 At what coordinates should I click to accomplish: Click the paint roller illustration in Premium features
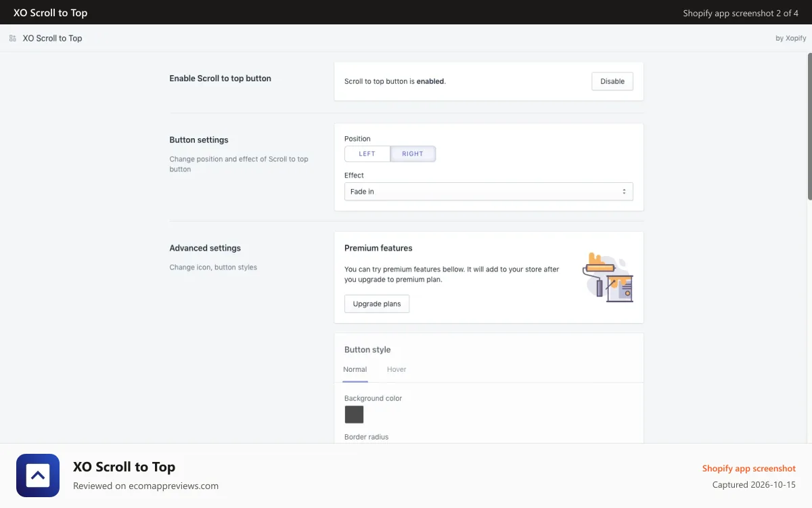[x=608, y=278]
